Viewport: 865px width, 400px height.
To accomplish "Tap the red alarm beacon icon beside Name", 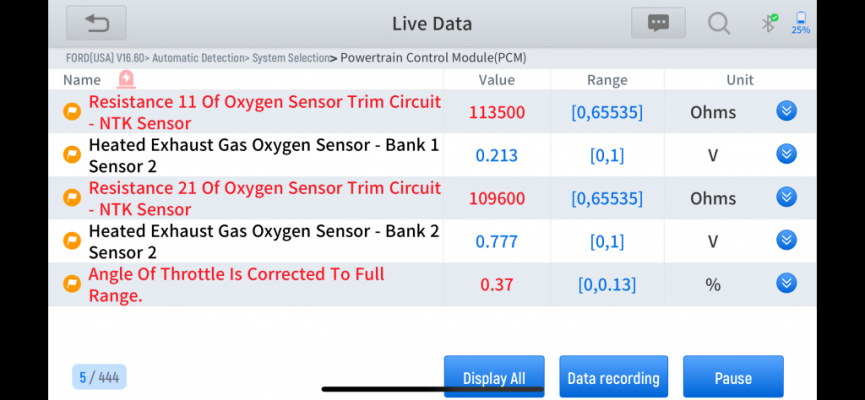I will [126, 79].
